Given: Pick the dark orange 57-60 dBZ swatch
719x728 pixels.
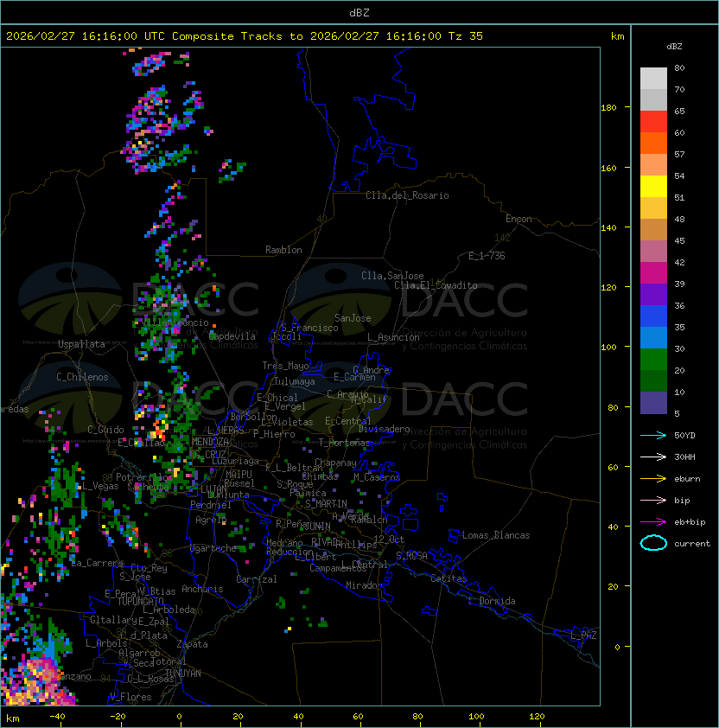Looking at the screenshot, I should pyautogui.click(x=653, y=143).
